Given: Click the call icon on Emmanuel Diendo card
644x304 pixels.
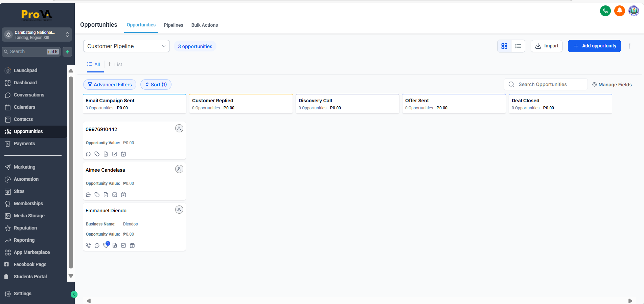Looking at the screenshot, I should (x=88, y=245).
